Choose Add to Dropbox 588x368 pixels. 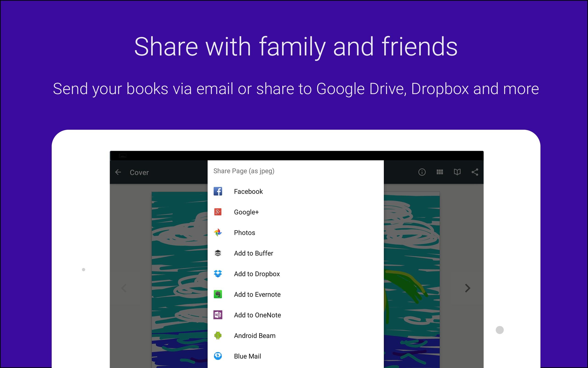pyautogui.click(x=295, y=274)
